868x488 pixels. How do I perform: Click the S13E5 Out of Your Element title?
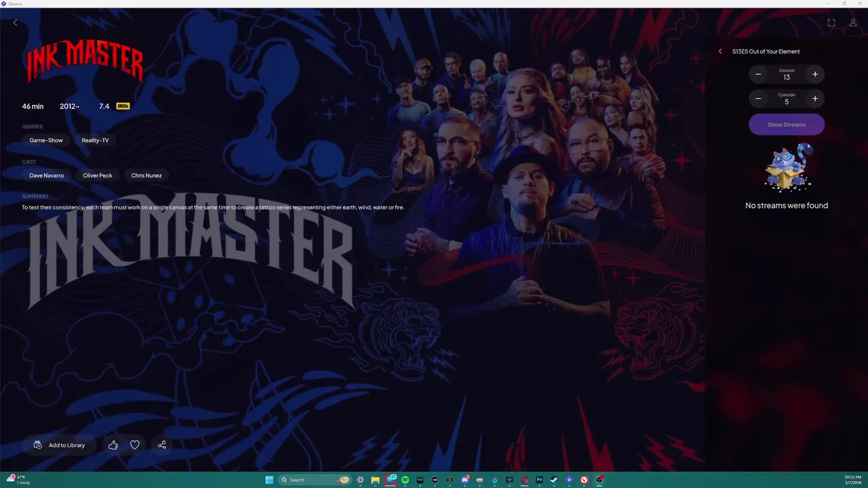click(766, 52)
